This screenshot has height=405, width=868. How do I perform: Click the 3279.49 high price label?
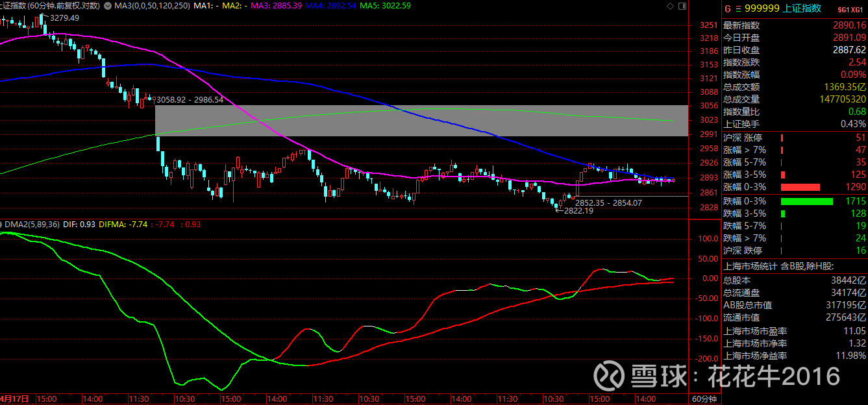(x=64, y=18)
